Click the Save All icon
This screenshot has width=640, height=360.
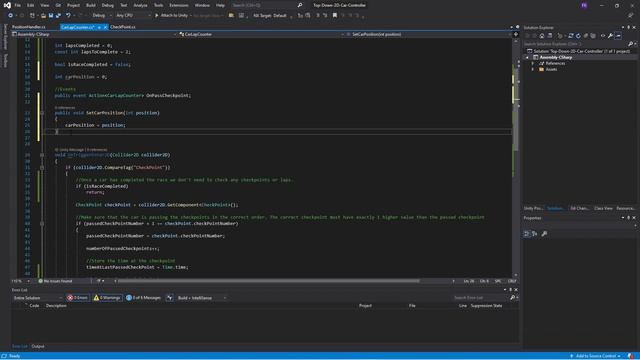point(58,16)
